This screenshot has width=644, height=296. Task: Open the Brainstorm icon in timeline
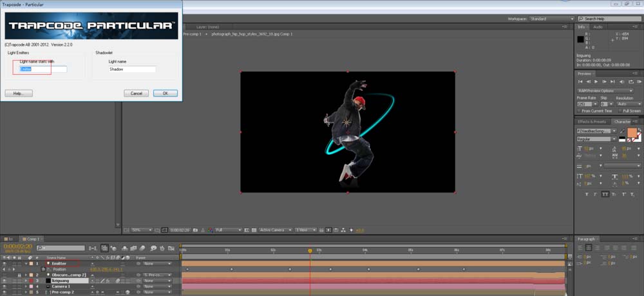click(153, 248)
